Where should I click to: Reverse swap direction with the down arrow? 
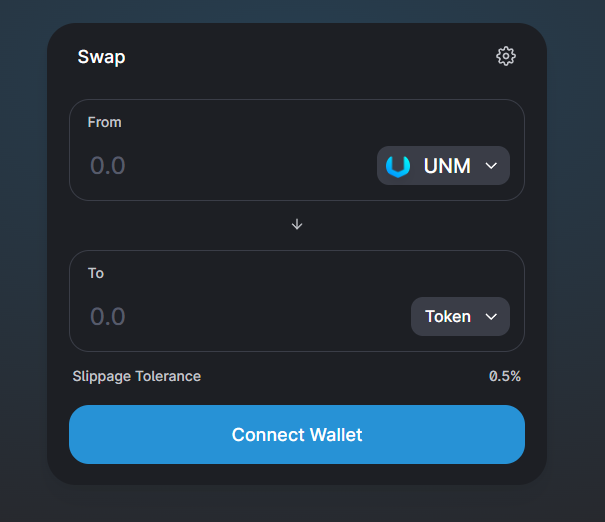[x=297, y=224]
